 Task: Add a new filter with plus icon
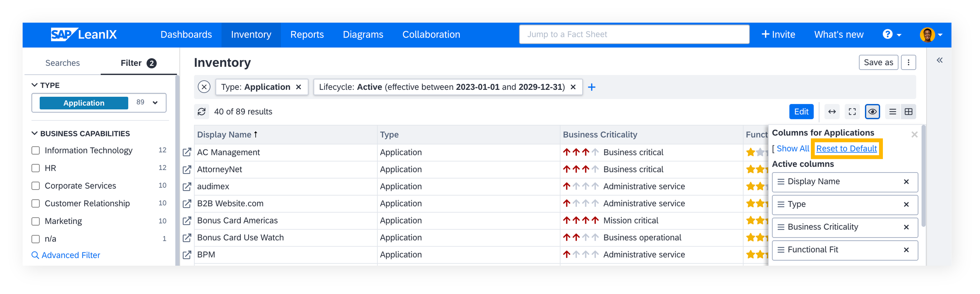pyautogui.click(x=591, y=87)
